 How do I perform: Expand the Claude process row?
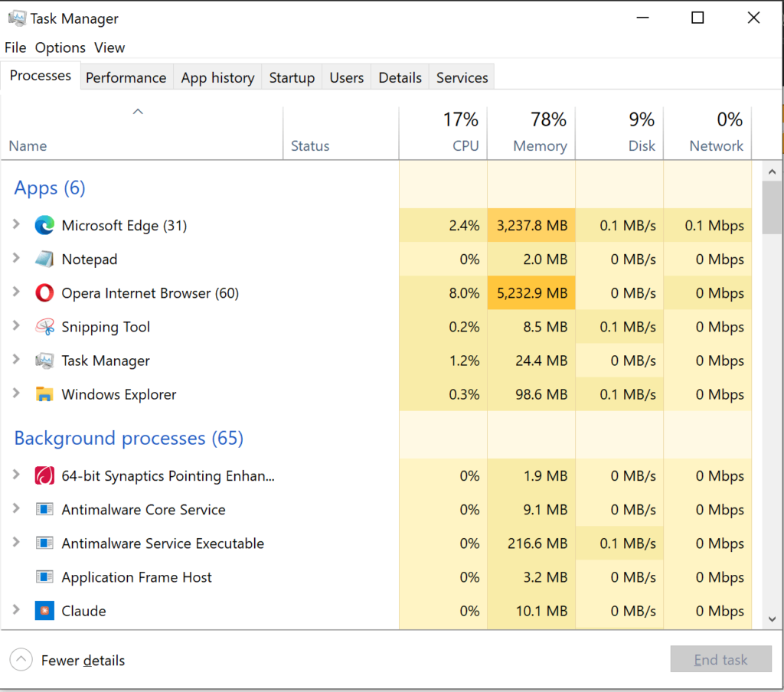(16, 609)
